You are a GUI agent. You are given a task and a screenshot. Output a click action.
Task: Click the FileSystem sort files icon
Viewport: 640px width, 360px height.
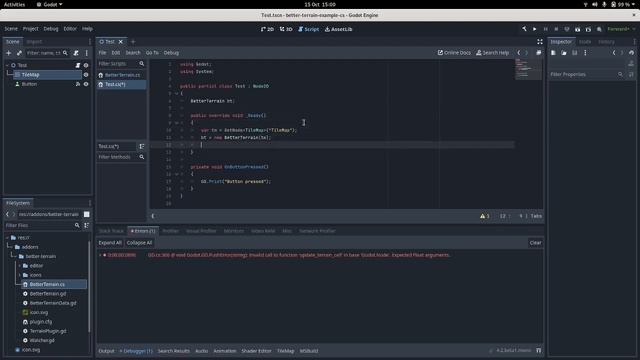coord(87,225)
